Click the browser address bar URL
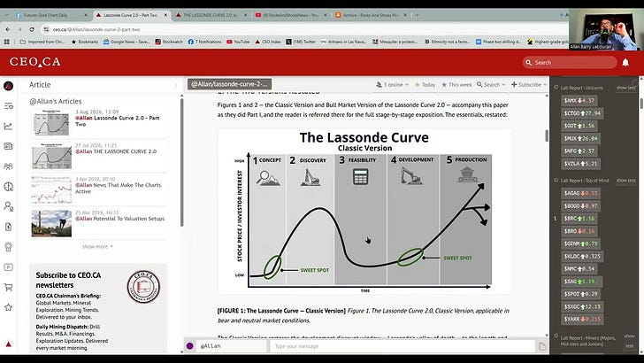Screen dimensions: 644x363 point(96,29)
